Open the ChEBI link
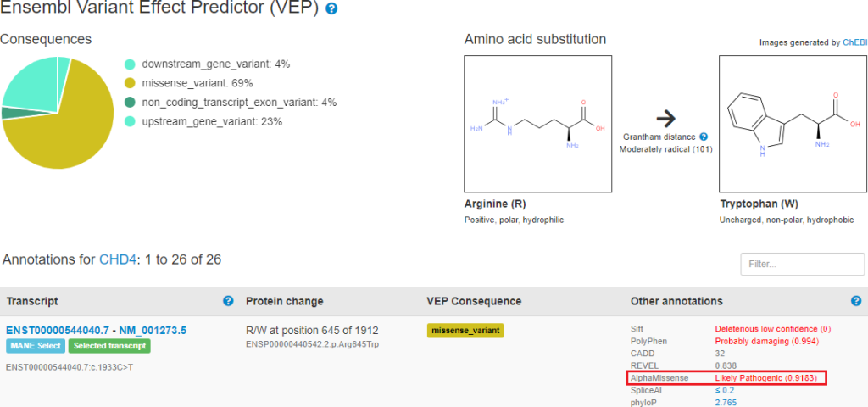This screenshot has height=407, width=868. click(854, 42)
